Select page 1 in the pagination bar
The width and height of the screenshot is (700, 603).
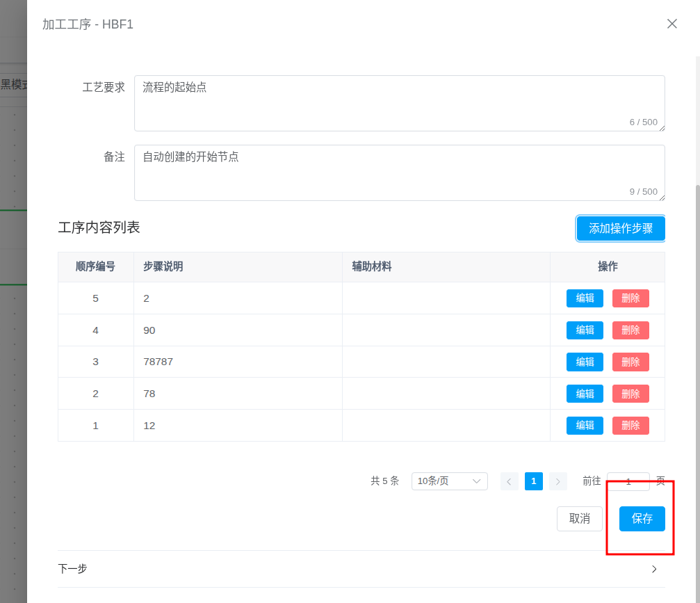[x=533, y=481]
